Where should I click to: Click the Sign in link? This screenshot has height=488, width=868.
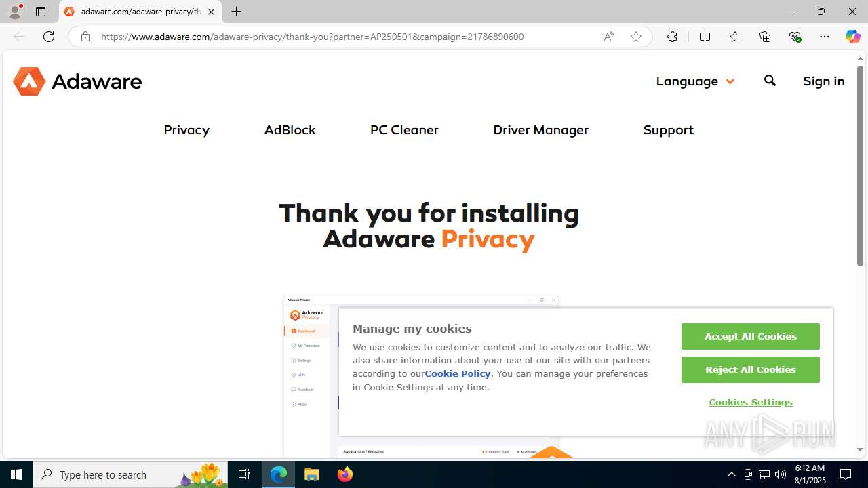(824, 81)
